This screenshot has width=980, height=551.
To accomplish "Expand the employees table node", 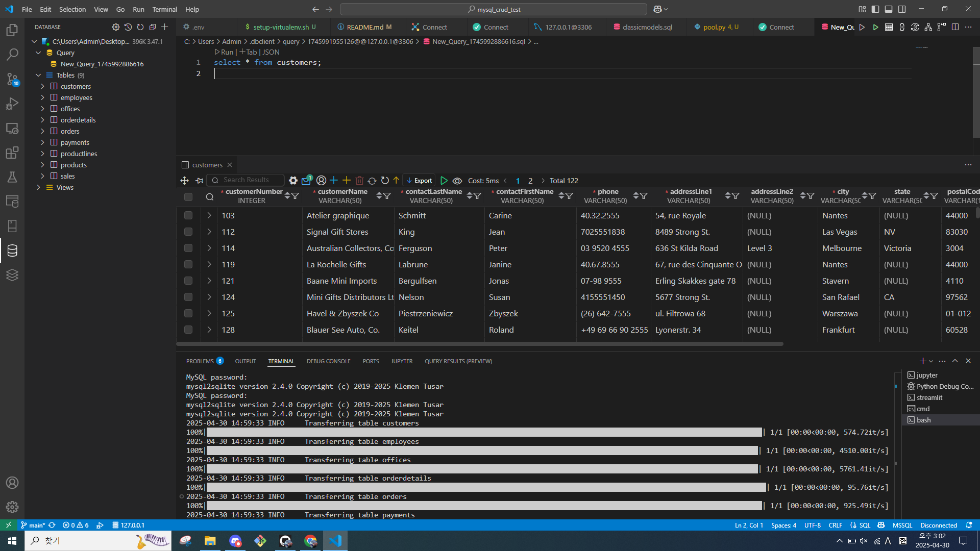I will pyautogui.click(x=43, y=97).
